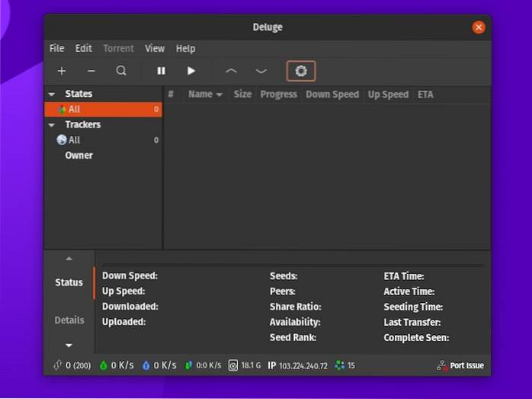Screen dimensions: 532x399
Task: Click the Remove Torrent minus icon
Action: pos(91,71)
